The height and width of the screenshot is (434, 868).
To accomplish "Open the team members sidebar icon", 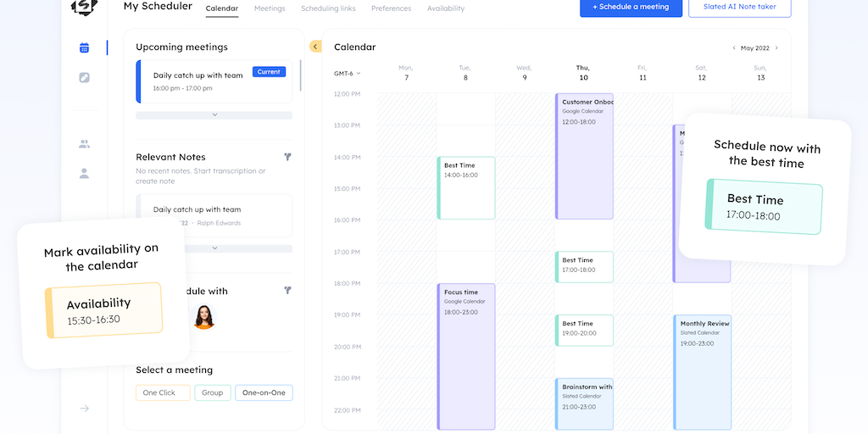I will click(84, 144).
